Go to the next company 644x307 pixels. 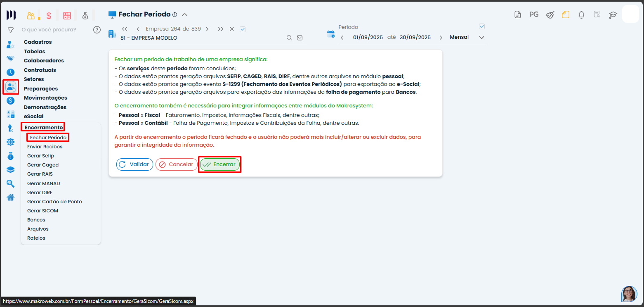(x=207, y=29)
